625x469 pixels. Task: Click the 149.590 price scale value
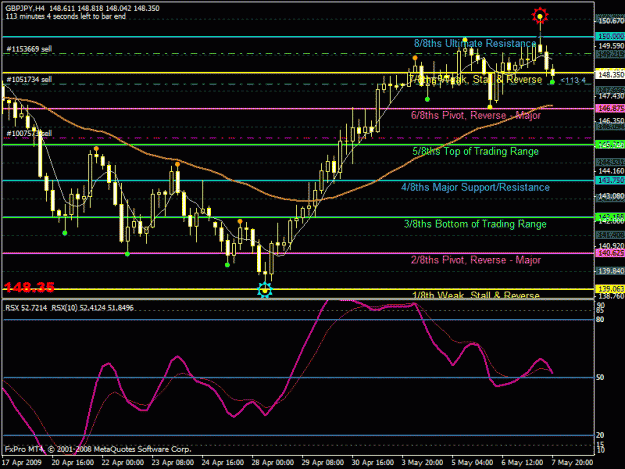coord(611,46)
